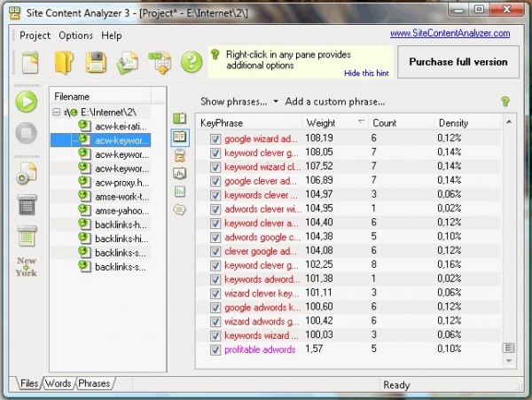
Task: Click the dark list view sidebar icon
Action: (27, 205)
